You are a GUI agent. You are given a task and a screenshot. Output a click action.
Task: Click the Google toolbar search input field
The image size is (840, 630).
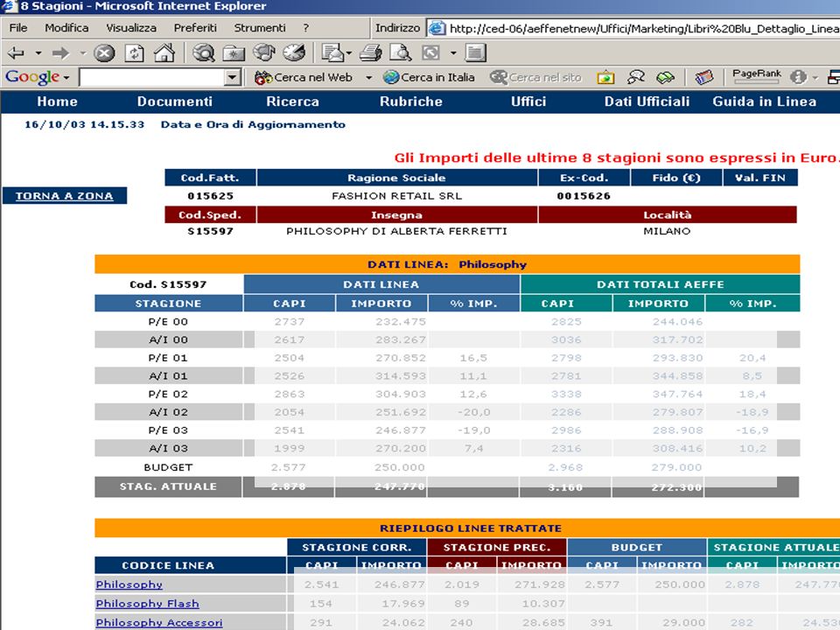151,78
